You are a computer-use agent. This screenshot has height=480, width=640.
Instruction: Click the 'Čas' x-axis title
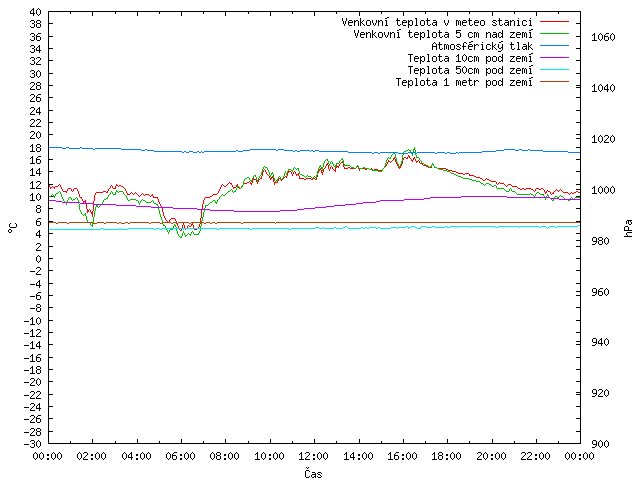[313, 473]
